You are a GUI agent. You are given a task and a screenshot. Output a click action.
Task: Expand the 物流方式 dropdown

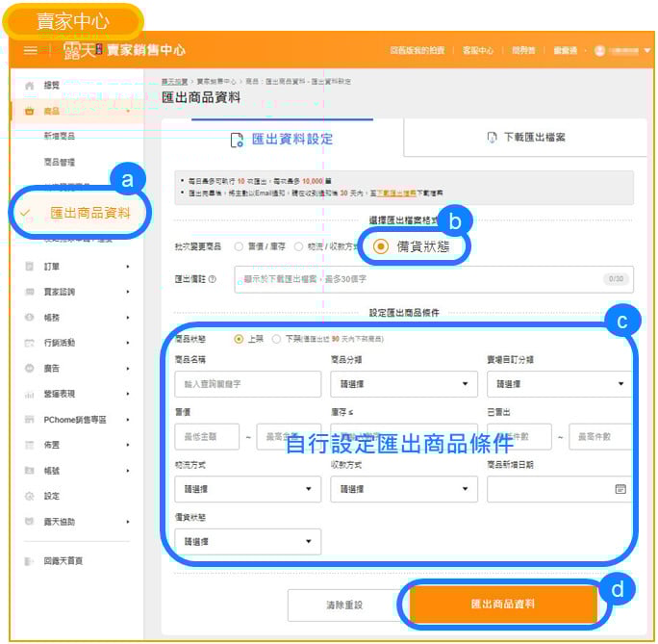247,489
